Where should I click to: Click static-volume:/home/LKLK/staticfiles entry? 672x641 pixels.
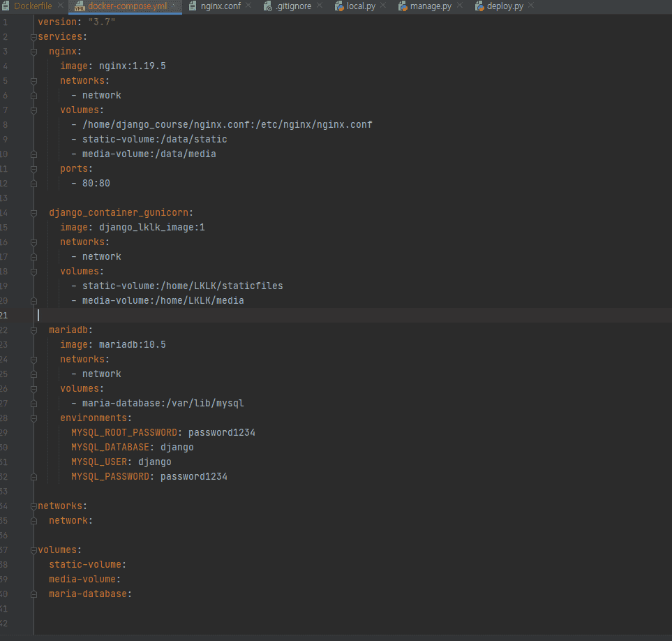(183, 286)
